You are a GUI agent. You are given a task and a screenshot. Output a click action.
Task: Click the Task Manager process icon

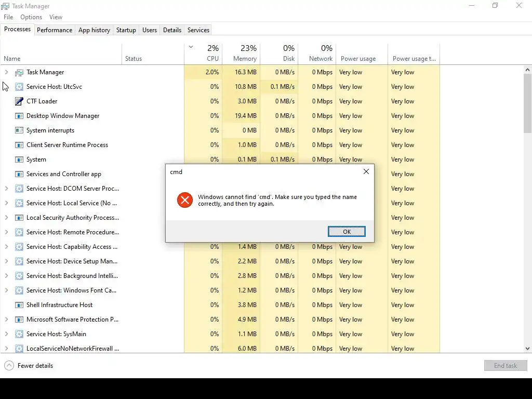tap(19, 72)
